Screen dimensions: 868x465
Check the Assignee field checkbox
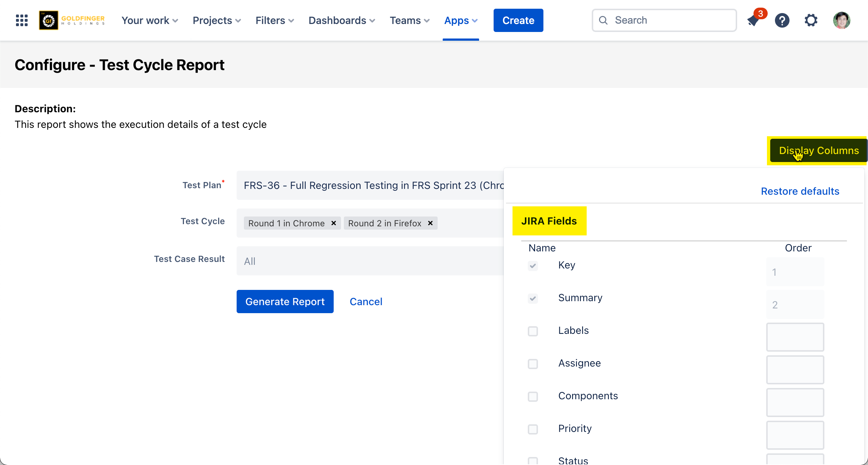pos(533,364)
